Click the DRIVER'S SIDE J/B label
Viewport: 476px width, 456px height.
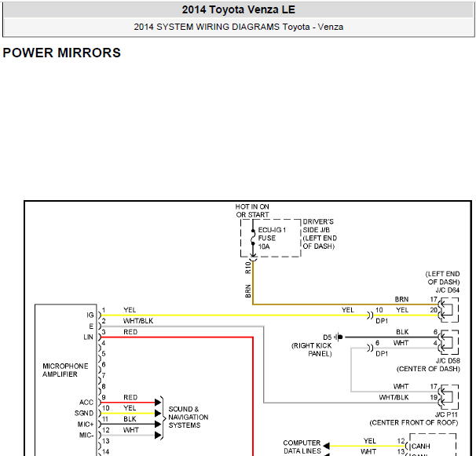[x=320, y=234]
